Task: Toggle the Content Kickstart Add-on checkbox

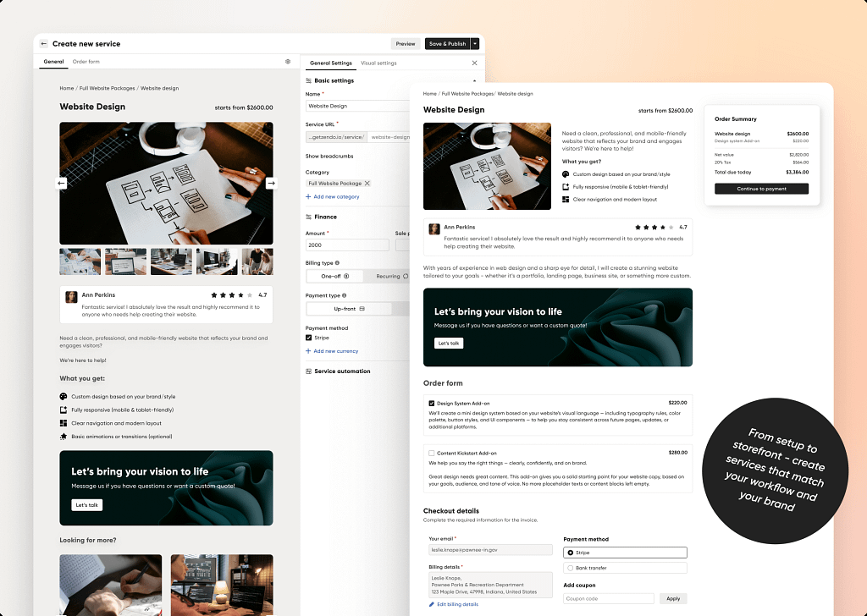Action: [431, 453]
